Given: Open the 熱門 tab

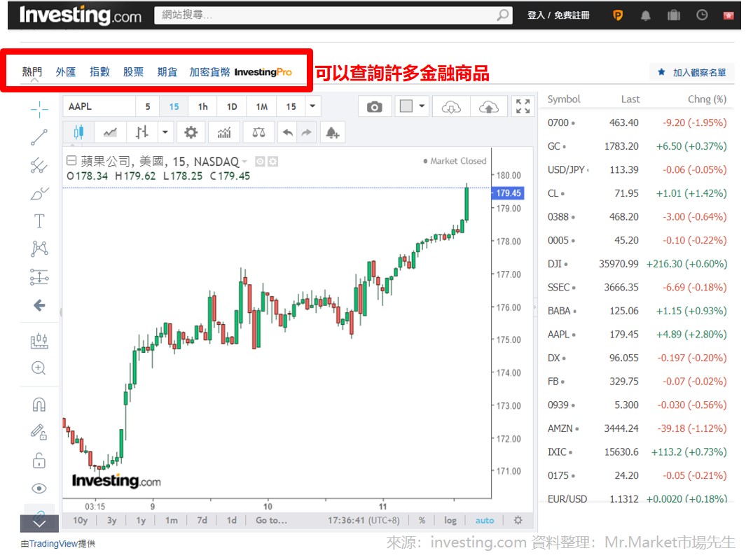Looking at the screenshot, I should point(32,72).
